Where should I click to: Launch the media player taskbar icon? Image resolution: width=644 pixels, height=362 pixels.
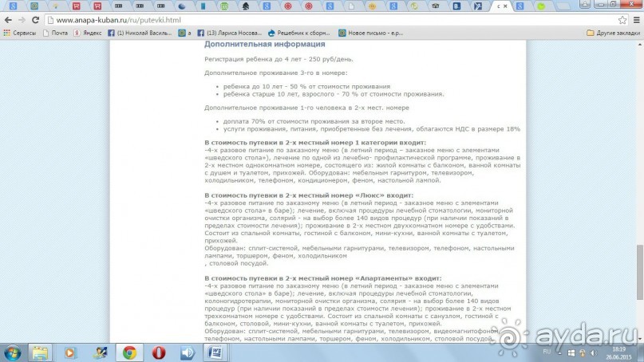click(x=69, y=352)
